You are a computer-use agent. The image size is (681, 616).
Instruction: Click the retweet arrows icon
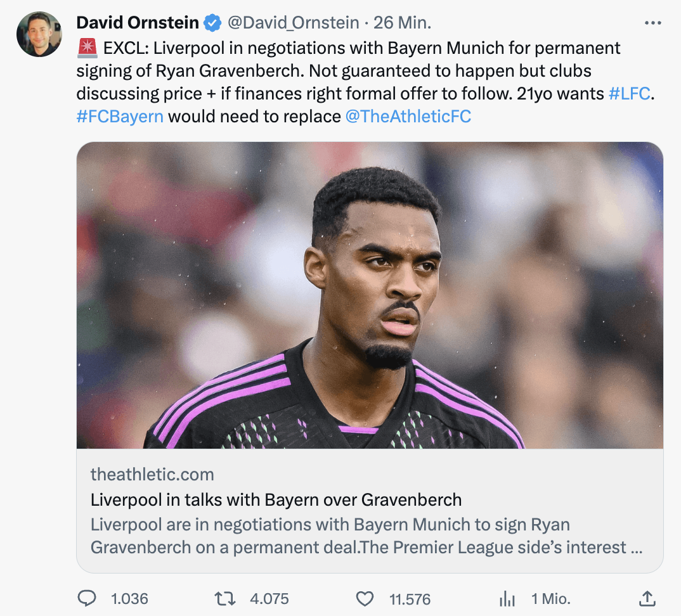pyautogui.click(x=225, y=598)
